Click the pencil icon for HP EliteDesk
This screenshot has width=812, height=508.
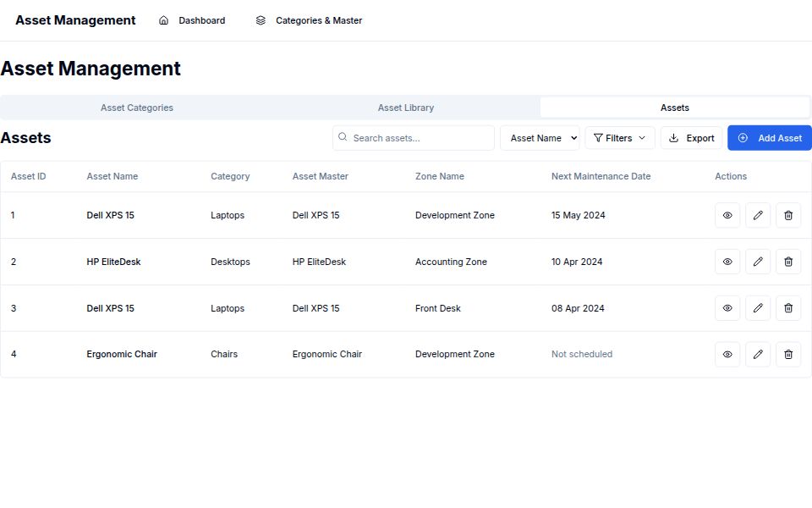tap(757, 262)
